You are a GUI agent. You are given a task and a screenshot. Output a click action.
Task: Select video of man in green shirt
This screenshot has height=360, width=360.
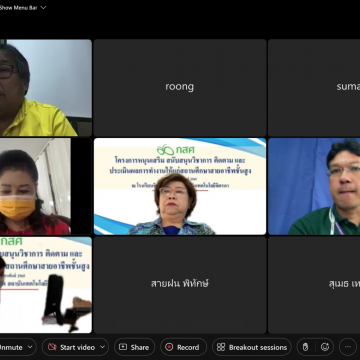[x=314, y=186]
